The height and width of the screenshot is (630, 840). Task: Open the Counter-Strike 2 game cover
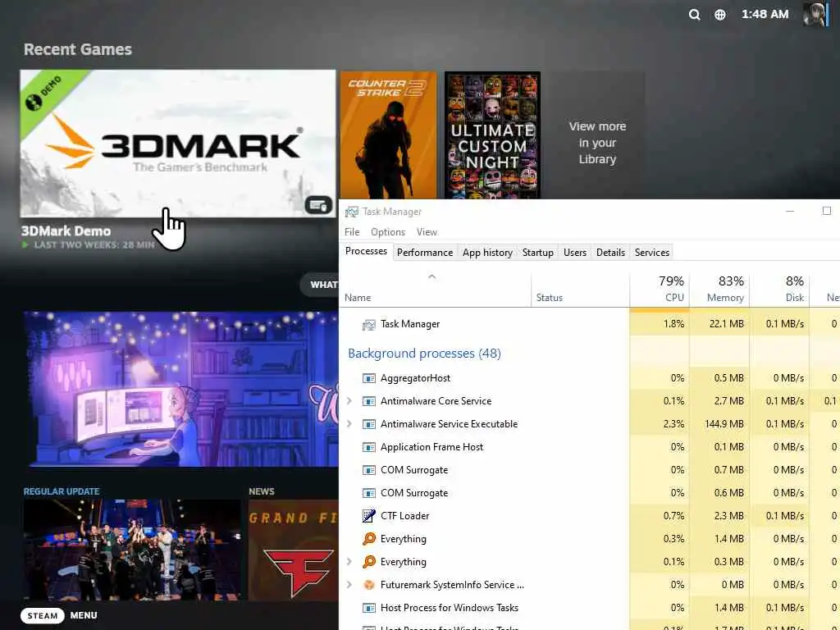[x=388, y=135]
